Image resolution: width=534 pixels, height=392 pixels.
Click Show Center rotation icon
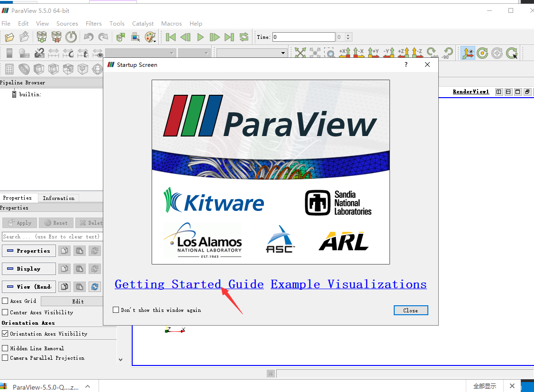[x=482, y=53]
